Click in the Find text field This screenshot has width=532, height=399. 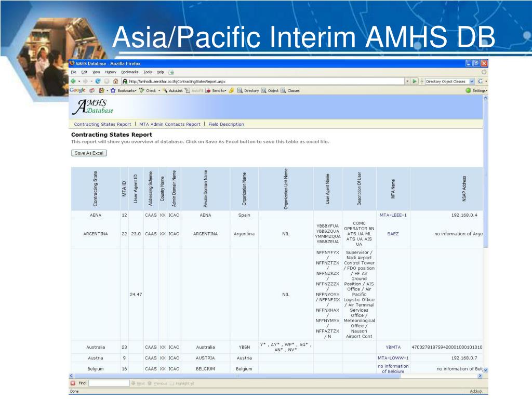click(x=109, y=383)
